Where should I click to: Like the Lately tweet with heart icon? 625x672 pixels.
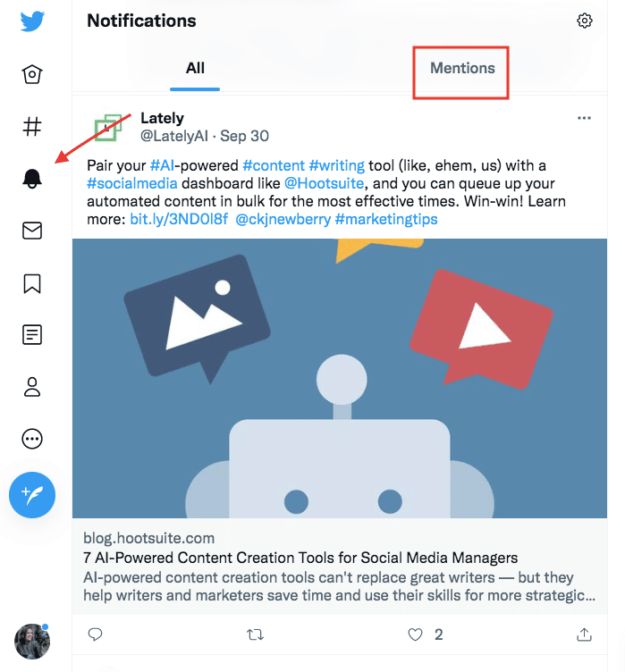point(415,634)
